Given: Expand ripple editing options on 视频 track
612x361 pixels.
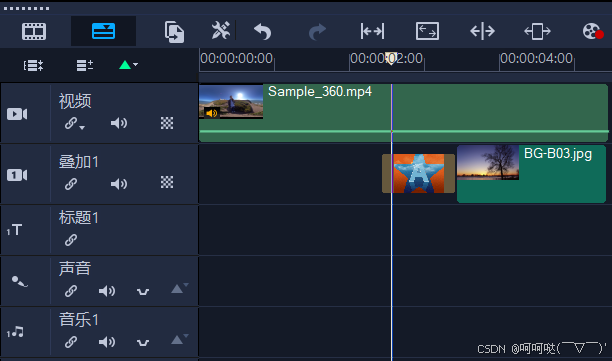Looking at the screenshot, I should tap(82, 127).
